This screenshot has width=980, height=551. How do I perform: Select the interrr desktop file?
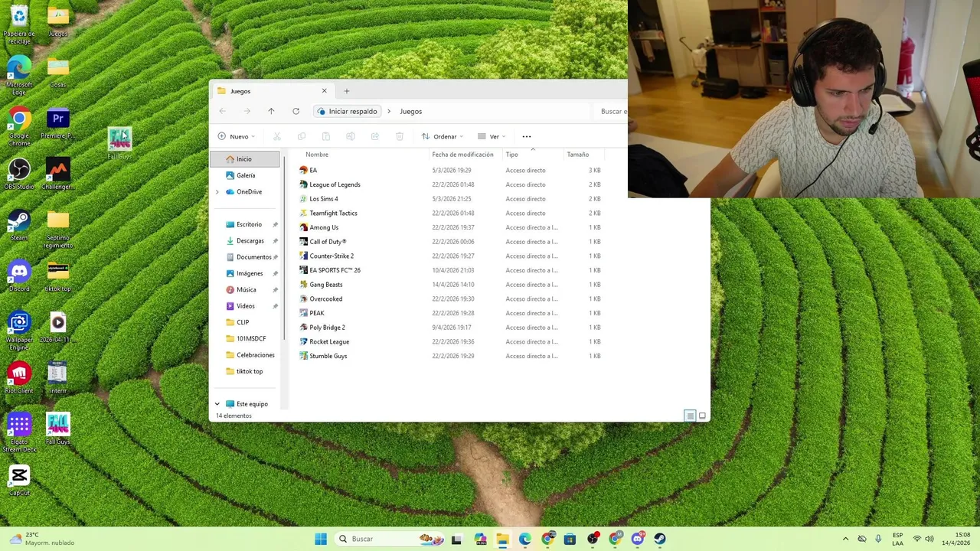[x=57, y=378]
